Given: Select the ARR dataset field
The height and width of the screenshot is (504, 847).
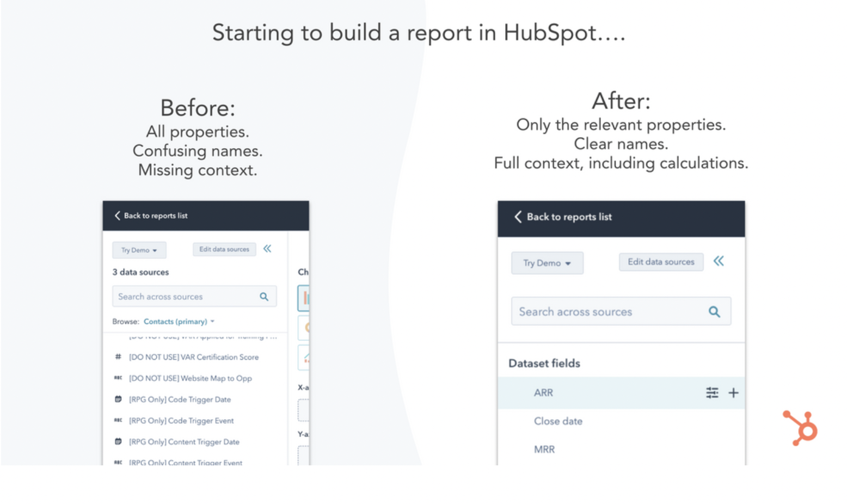Looking at the screenshot, I should point(621,393).
